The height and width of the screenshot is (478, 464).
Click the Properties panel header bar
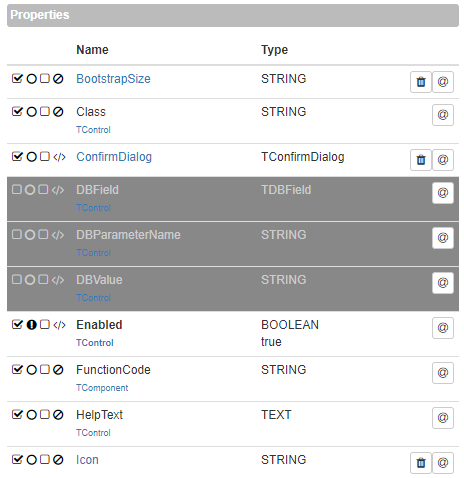tap(233, 15)
